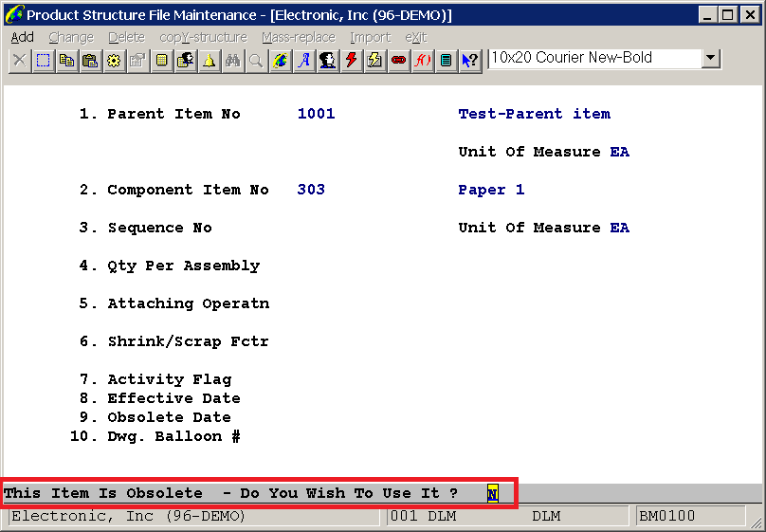Click the paste clipboard icon
Image resolution: width=766 pixels, height=532 pixels.
[x=90, y=60]
